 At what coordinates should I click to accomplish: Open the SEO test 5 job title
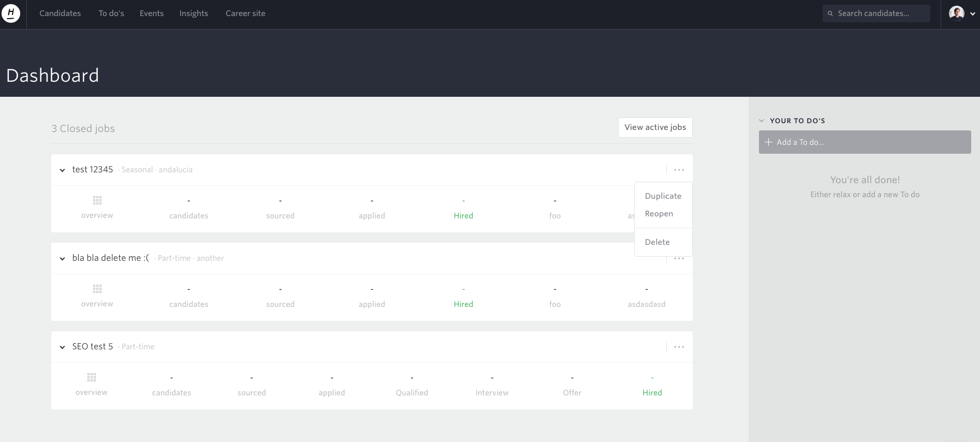[93, 347]
